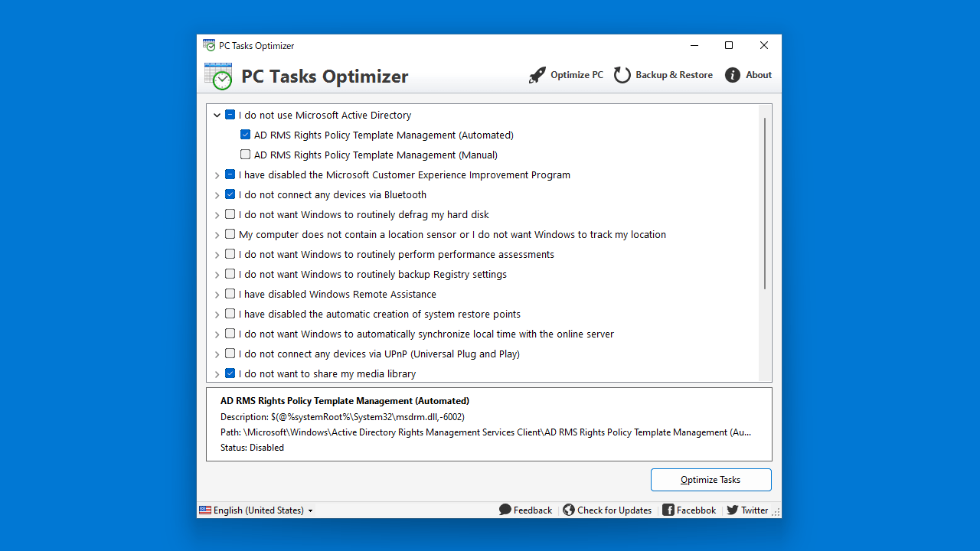
Task: Click the 'Status: Disabled' text in details
Action: pyautogui.click(x=252, y=448)
